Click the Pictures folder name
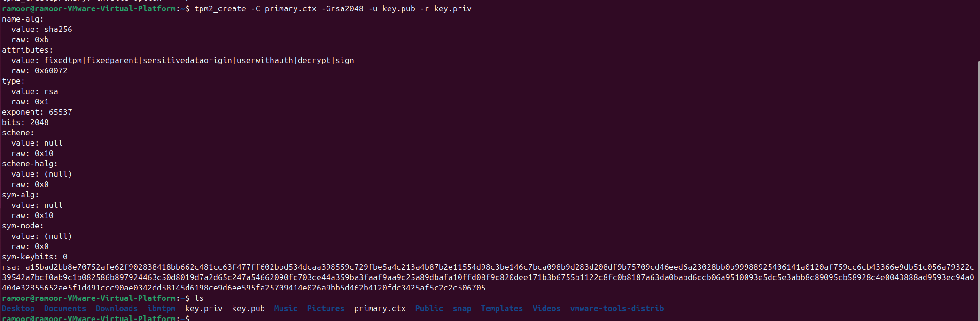The width and height of the screenshot is (980, 321). point(326,308)
